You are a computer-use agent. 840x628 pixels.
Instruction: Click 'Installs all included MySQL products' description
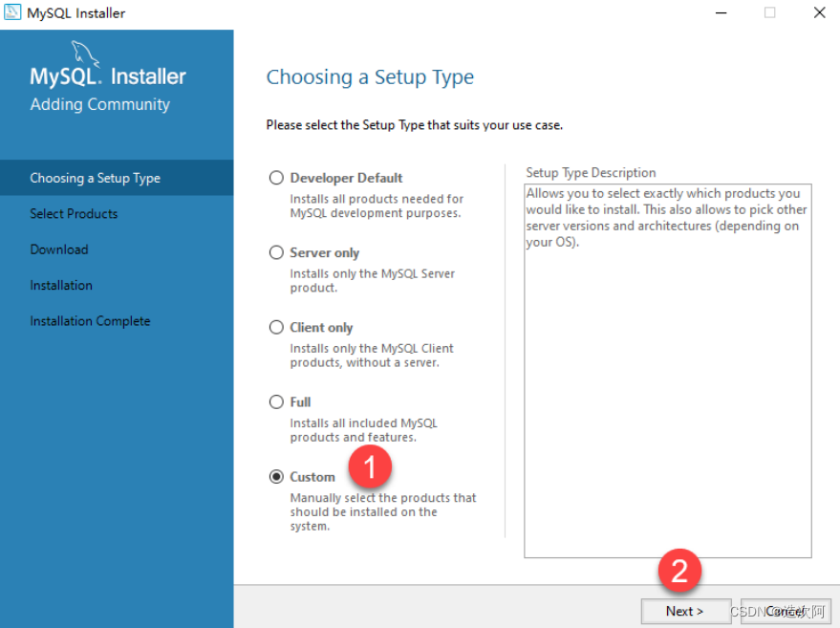pyautogui.click(x=364, y=430)
